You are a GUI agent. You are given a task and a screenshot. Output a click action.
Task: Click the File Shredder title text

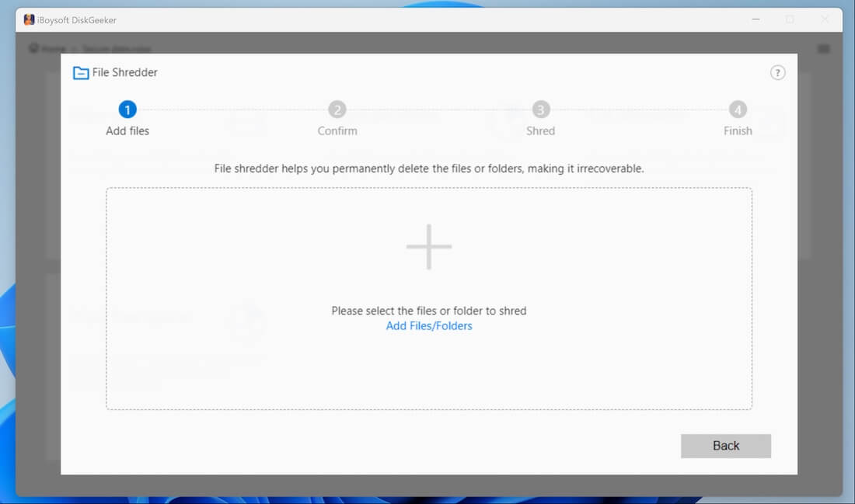click(125, 72)
